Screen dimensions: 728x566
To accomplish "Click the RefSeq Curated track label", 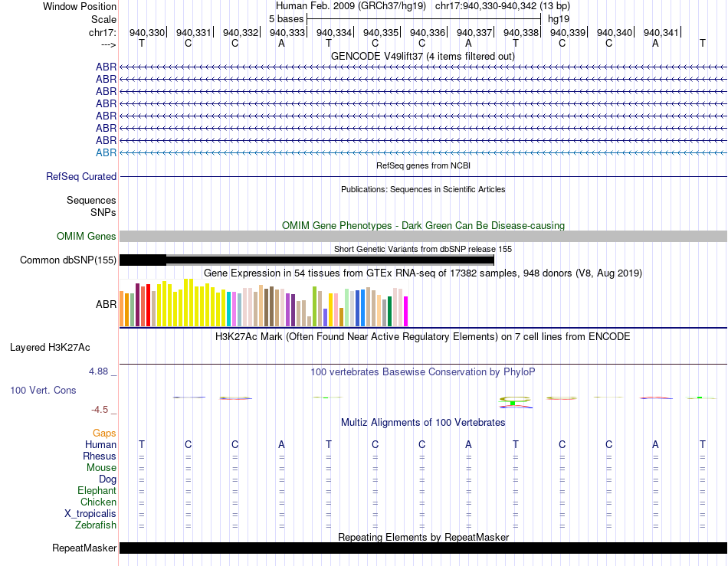I will pyautogui.click(x=81, y=177).
